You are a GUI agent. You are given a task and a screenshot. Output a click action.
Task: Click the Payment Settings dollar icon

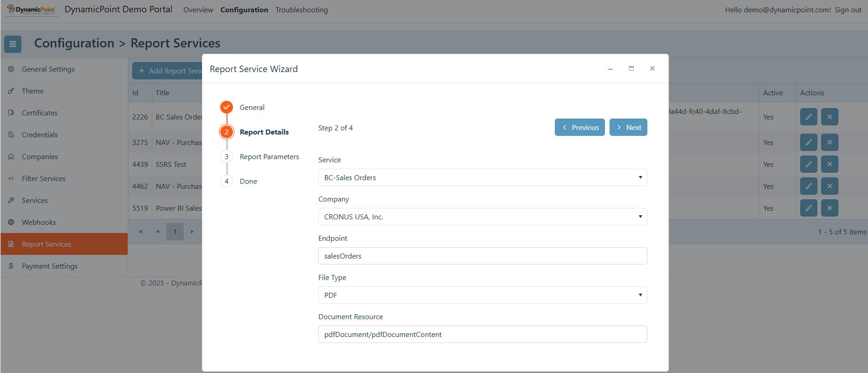[x=11, y=266]
